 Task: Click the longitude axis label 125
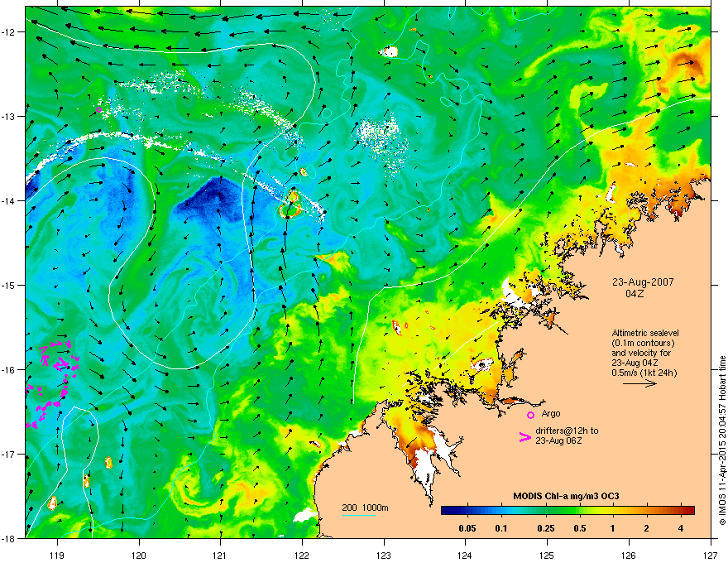548,556
